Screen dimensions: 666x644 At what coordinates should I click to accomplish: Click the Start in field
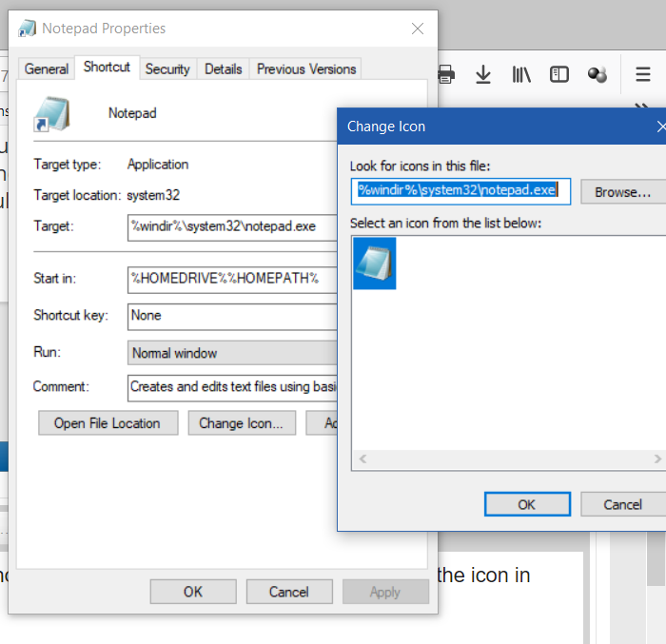point(232,280)
